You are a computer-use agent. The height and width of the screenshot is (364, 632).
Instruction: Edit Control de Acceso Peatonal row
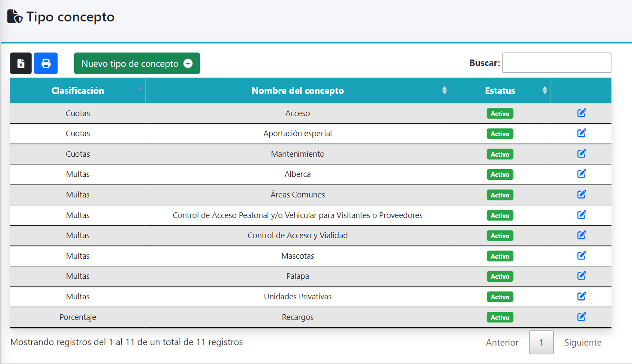click(581, 215)
